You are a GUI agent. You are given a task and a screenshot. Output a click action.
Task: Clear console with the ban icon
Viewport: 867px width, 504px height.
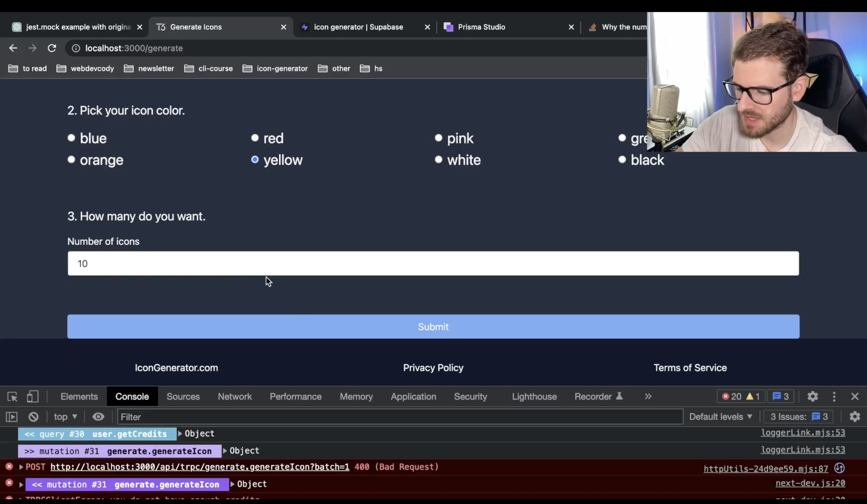33,417
